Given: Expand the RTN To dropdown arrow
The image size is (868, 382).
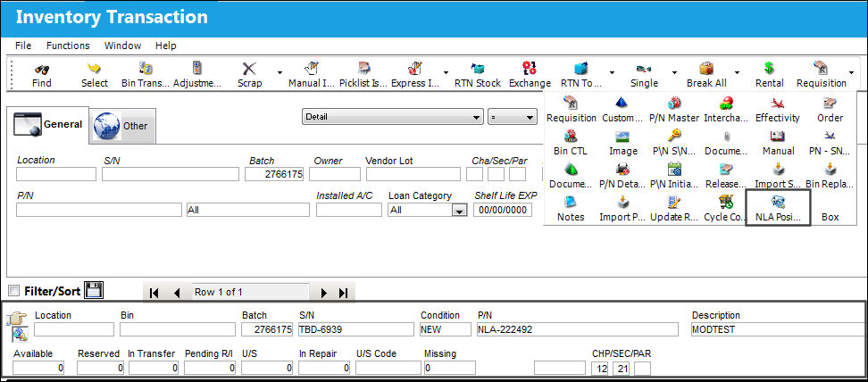Looking at the screenshot, I should pyautogui.click(x=612, y=72).
